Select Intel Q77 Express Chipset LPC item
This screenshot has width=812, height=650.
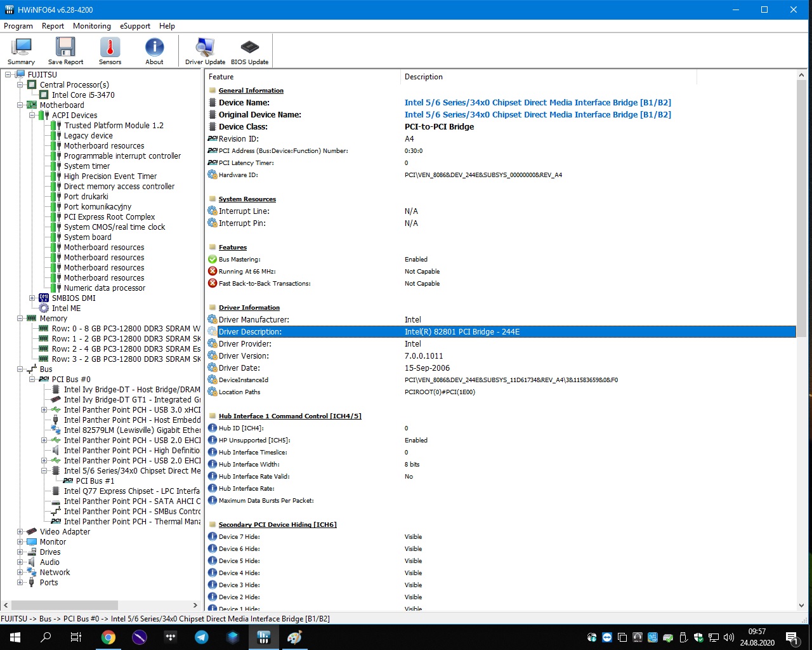(x=132, y=491)
